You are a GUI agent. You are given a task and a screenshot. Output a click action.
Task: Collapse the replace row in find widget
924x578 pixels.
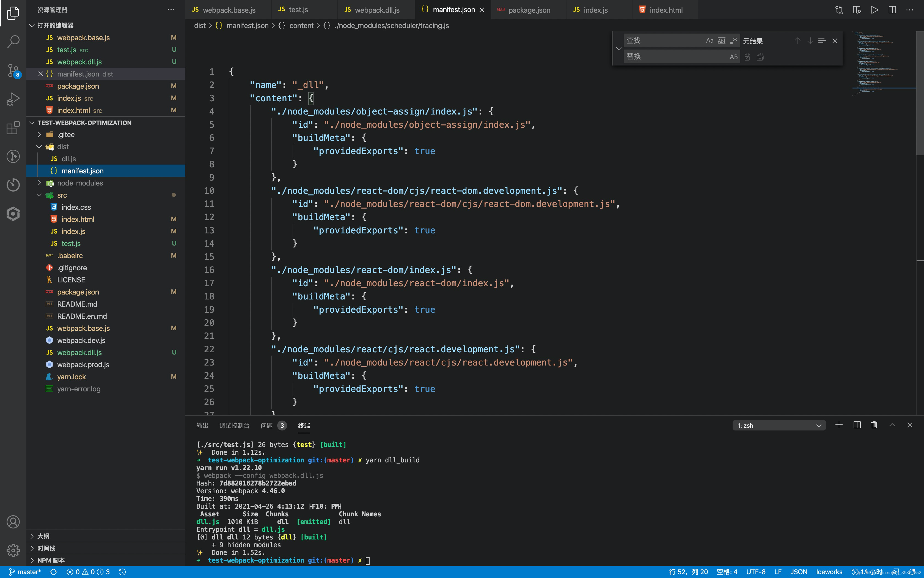coord(618,48)
